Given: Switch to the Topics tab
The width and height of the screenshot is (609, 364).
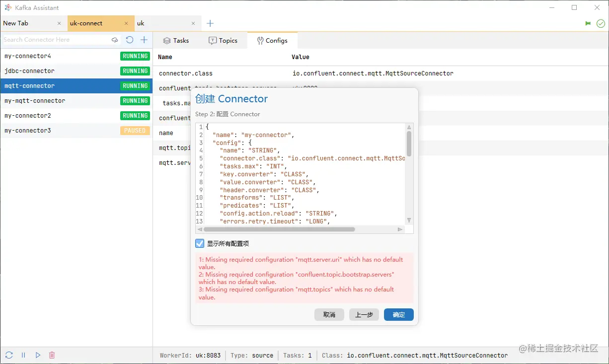Looking at the screenshot, I should click(223, 41).
